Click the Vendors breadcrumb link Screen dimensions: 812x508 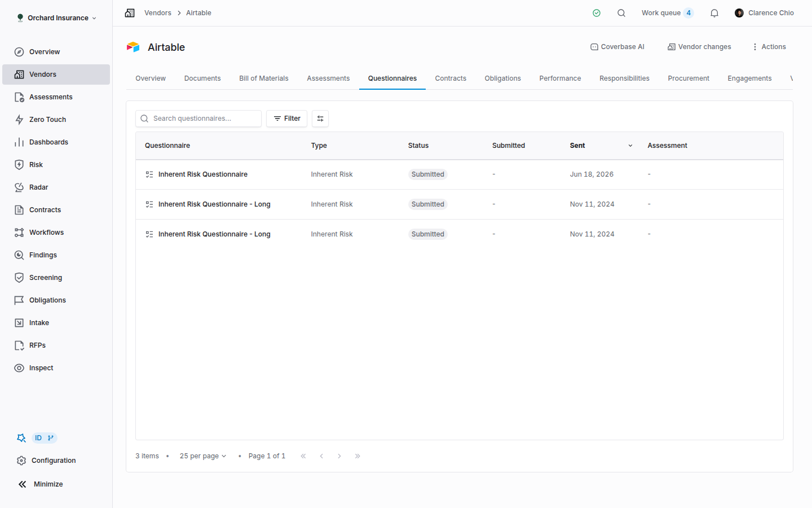pos(158,13)
